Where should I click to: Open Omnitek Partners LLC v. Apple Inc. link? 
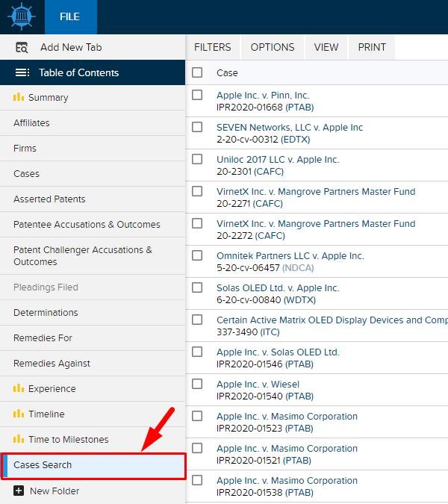290,256
